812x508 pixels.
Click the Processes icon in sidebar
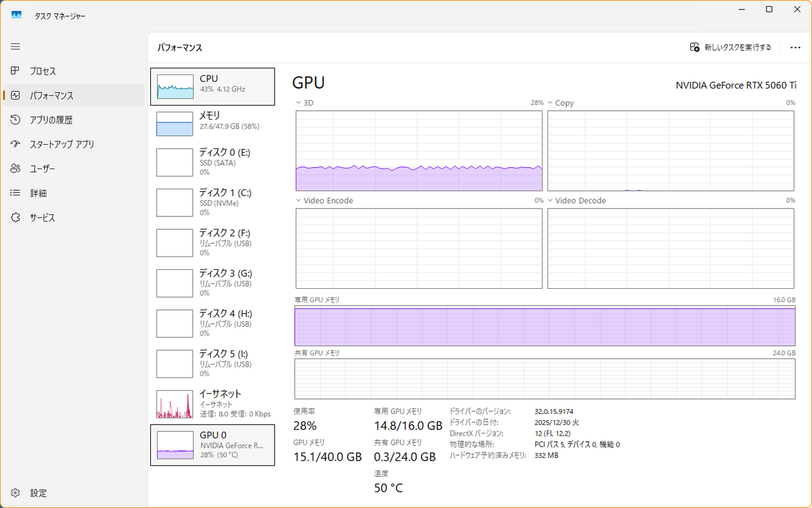16,71
